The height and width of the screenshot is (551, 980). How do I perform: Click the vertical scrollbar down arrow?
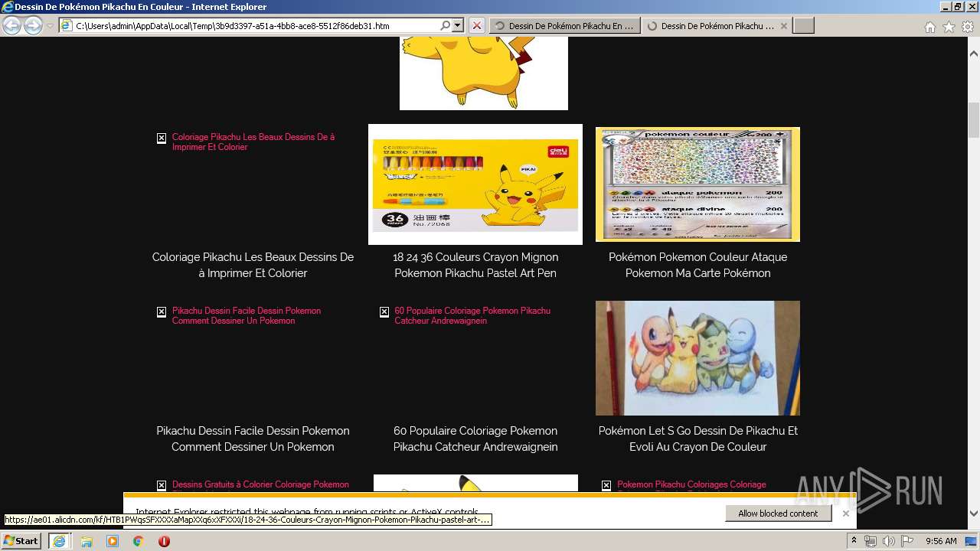click(974, 514)
